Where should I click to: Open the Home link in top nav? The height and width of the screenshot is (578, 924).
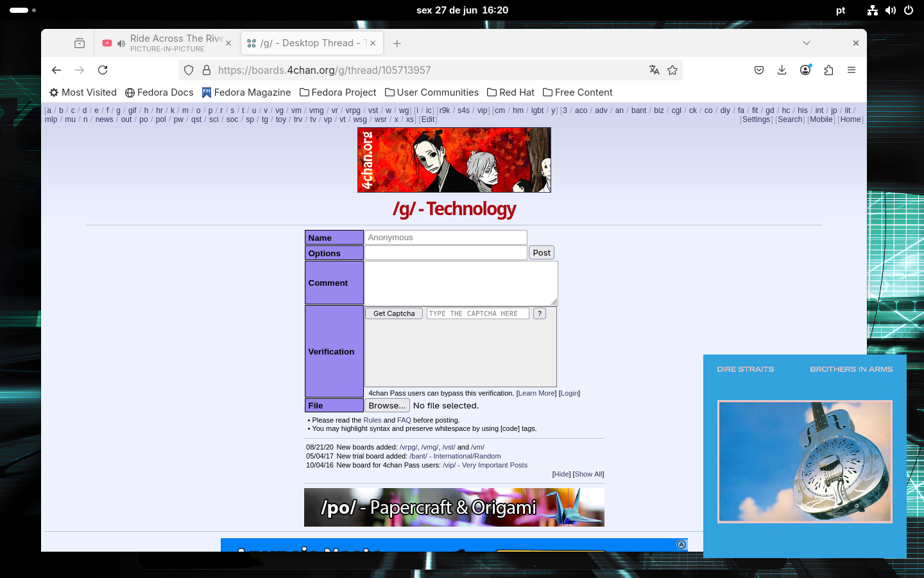[851, 119]
